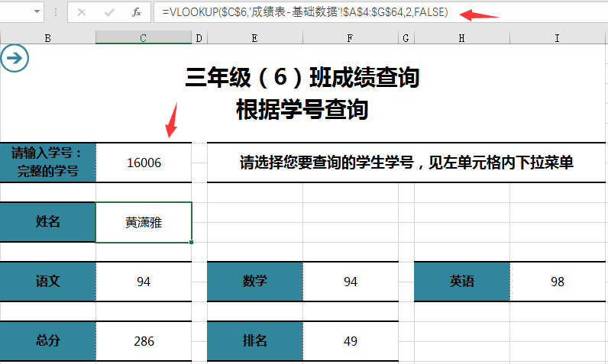Click the instruction text 请选择您要查询的学生学号
Image resolution: width=608 pixels, height=364 pixels.
[326, 163]
